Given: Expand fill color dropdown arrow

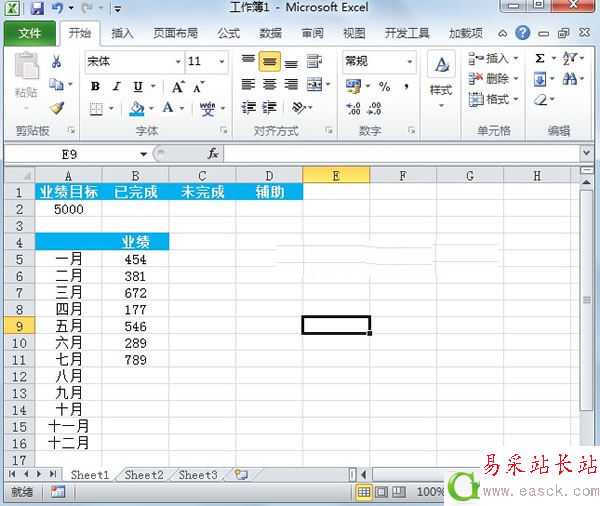Looking at the screenshot, I should (151, 109).
